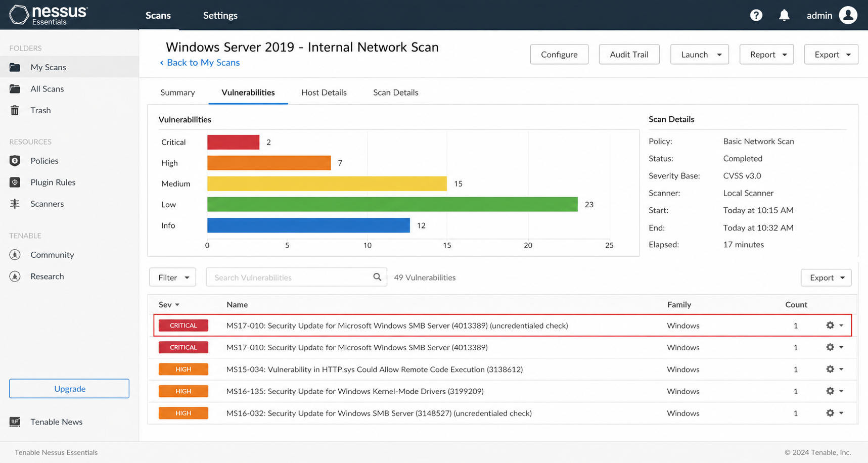The width and height of the screenshot is (868, 463).
Task: Expand actions arrow for MS15-034 row
Action: pos(841,369)
